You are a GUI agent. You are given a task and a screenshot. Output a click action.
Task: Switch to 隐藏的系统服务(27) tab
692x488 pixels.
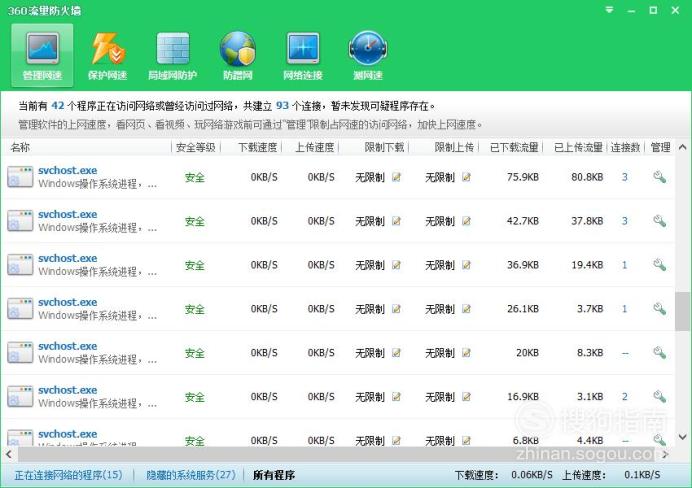tap(191, 475)
